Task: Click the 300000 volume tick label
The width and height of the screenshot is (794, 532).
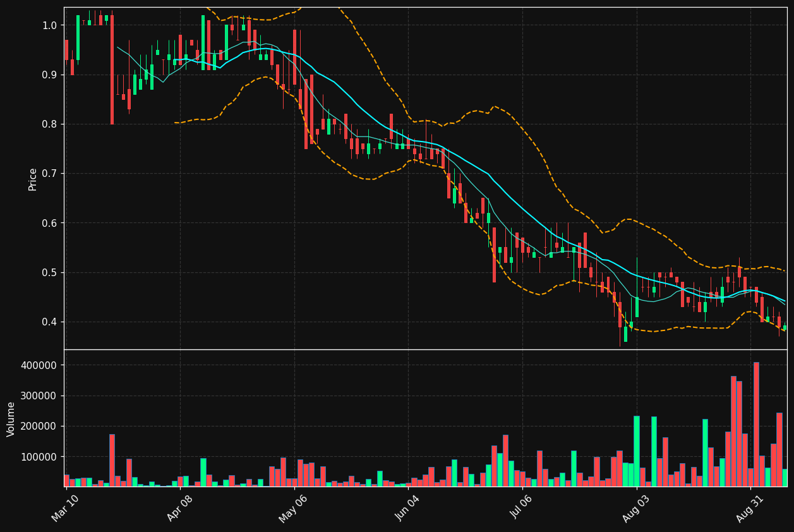Action: click(40, 396)
